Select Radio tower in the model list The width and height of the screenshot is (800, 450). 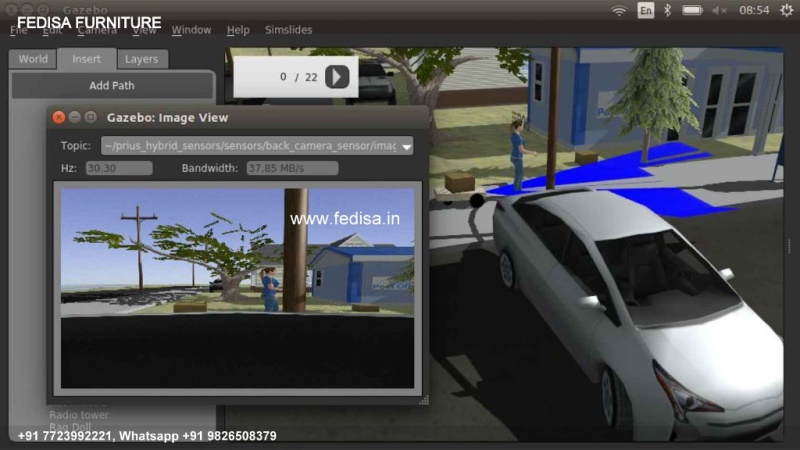pos(79,415)
